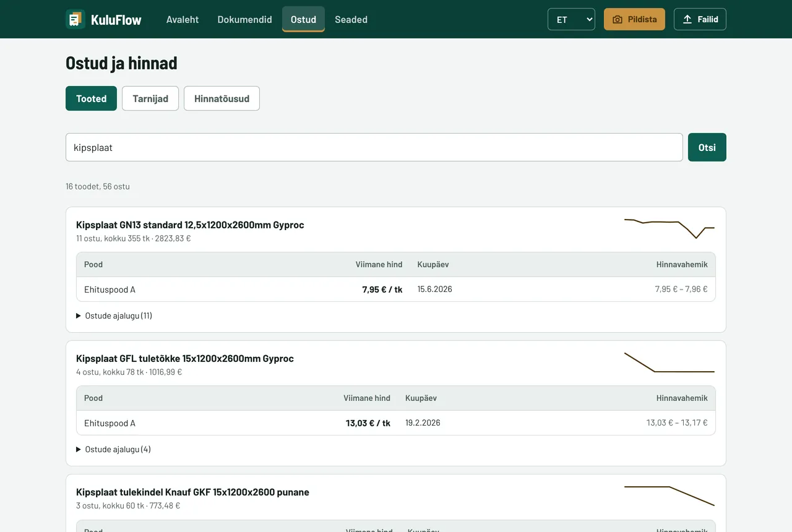Click the camera icon on Pildista
This screenshot has height=532, width=792.
coord(618,19)
